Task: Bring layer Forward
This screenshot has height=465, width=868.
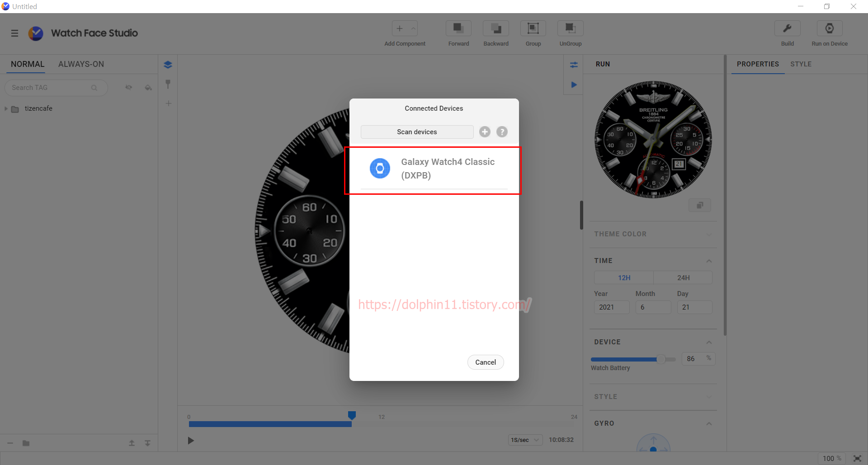Action: point(458,28)
